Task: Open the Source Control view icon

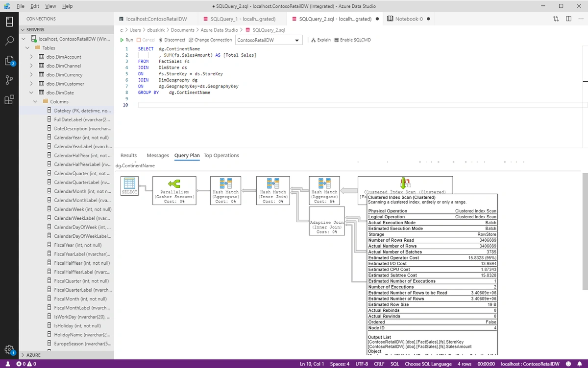Action: tap(9, 80)
